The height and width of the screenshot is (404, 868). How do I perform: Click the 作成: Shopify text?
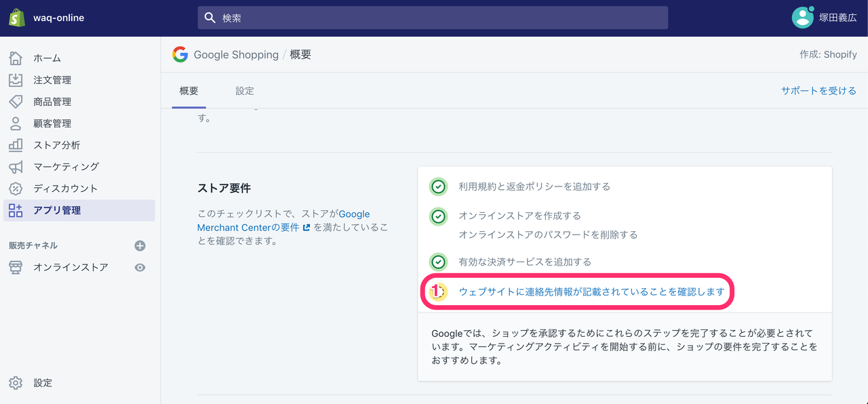(x=828, y=54)
